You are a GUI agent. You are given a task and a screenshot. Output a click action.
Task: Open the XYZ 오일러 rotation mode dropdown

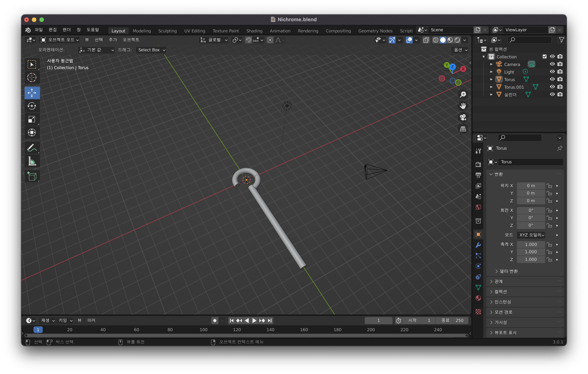pyautogui.click(x=531, y=235)
